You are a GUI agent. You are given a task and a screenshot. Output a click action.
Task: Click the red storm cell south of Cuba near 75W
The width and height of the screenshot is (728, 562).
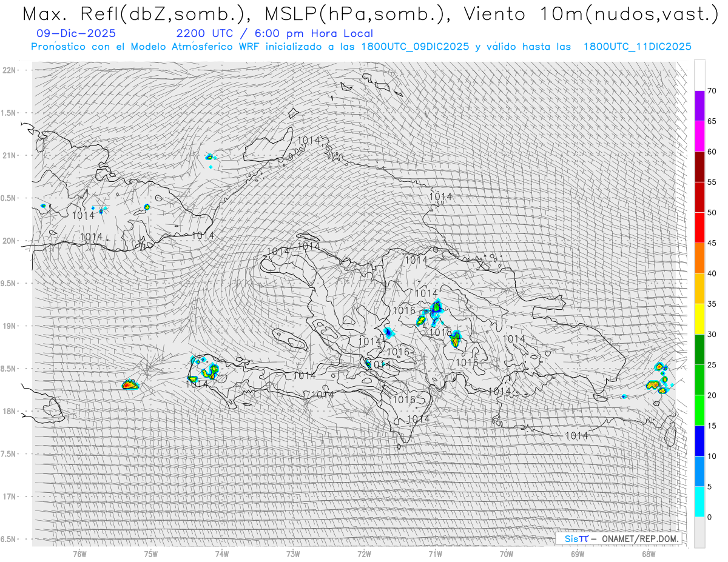coord(129,384)
